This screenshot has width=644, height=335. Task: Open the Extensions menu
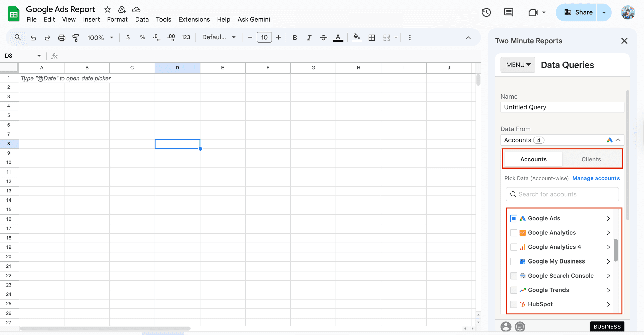pos(194,19)
